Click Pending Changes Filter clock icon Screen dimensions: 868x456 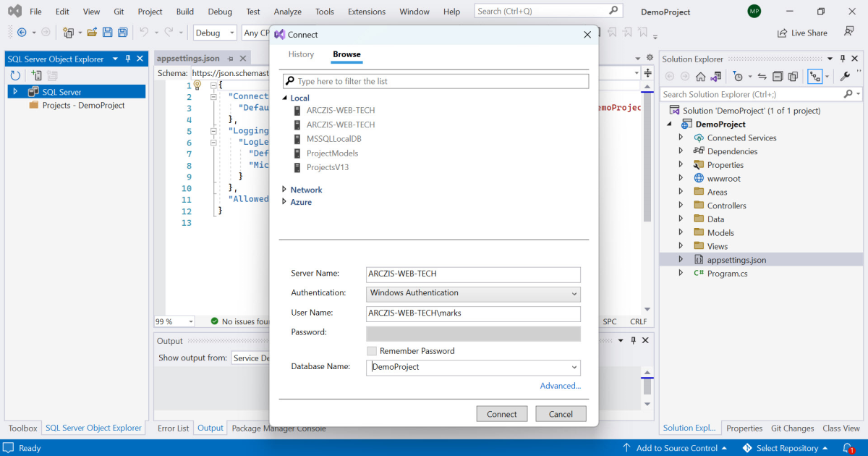pyautogui.click(x=737, y=76)
